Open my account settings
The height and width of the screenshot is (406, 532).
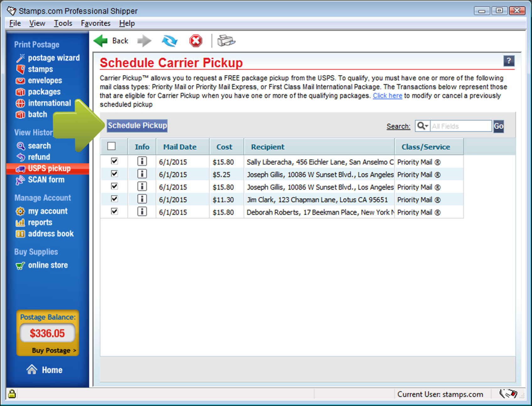42,211
